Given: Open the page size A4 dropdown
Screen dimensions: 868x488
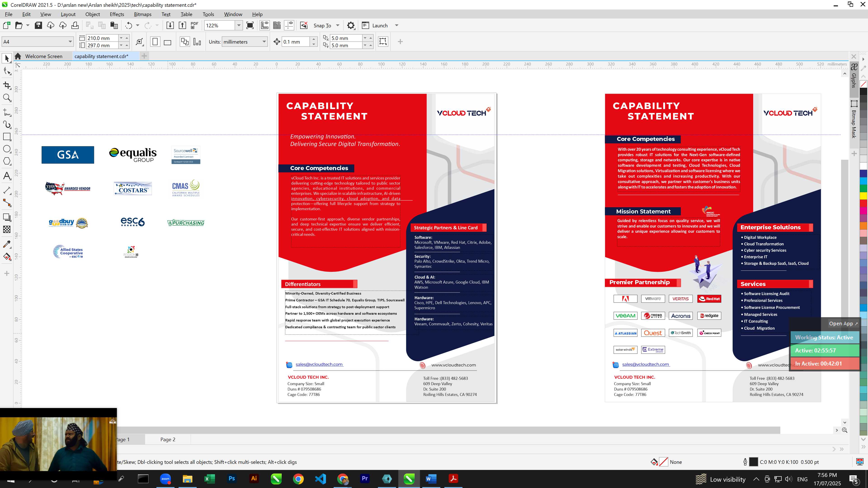Looking at the screenshot, I should [x=70, y=42].
